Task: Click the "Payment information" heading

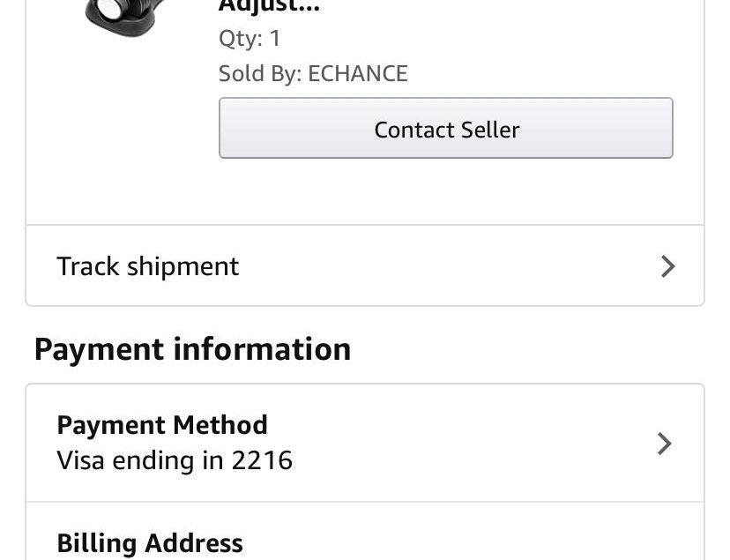Action: point(192,349)
